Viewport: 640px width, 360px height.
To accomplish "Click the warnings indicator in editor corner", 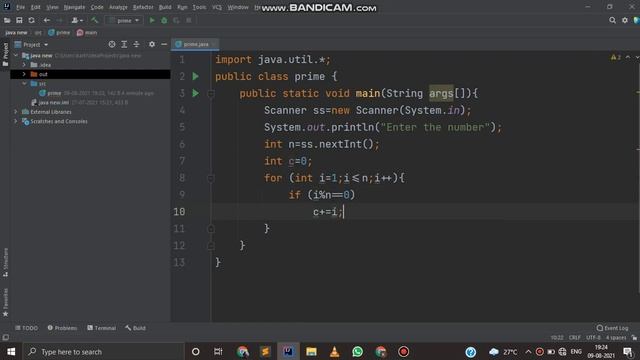I will 616,58.
